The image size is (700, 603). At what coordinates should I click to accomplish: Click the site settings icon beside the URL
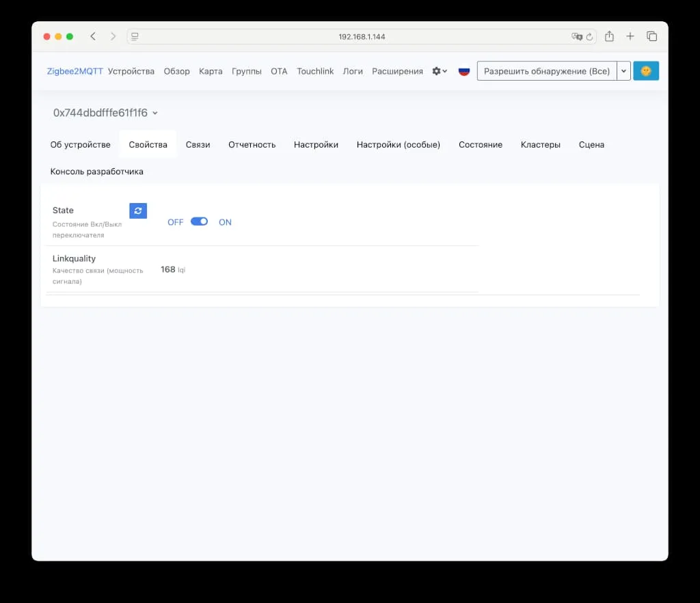(x=135, y=37)
